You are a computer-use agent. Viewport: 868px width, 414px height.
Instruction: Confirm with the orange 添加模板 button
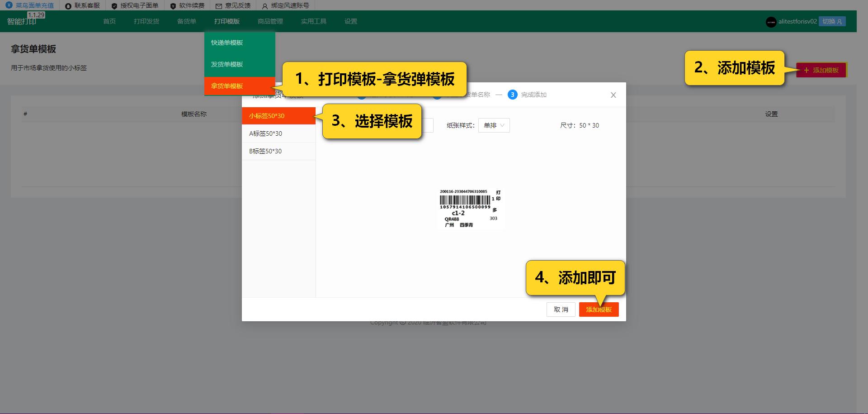[599, 309]
